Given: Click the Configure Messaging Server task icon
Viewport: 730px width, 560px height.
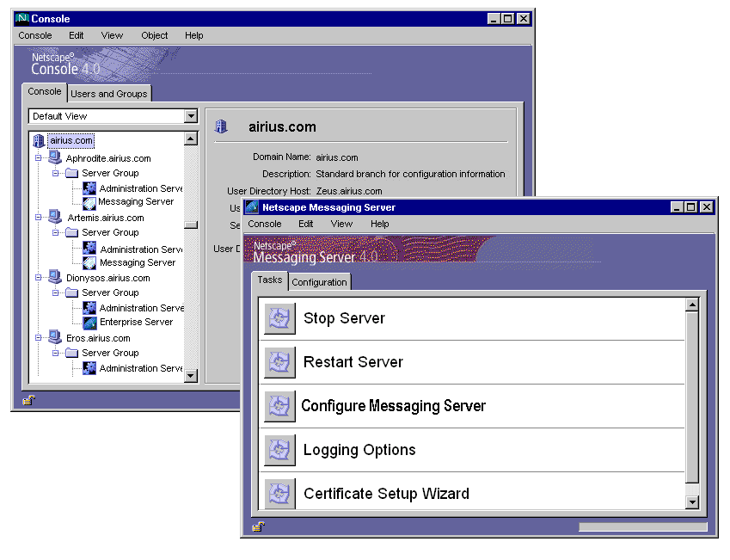Looking at the screenshot, I should click(x=279, y=406).
